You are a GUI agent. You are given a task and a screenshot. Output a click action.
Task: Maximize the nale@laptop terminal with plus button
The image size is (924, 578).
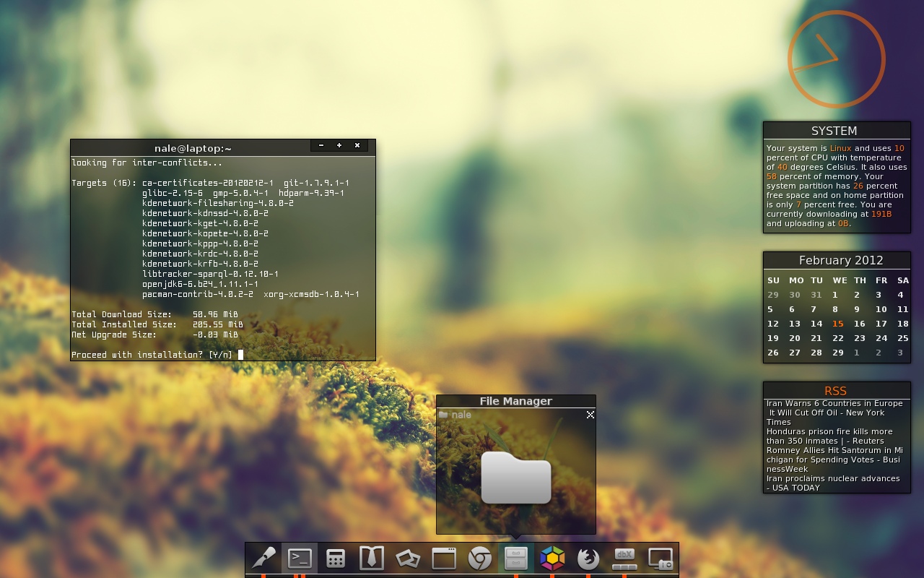point(339,145)
